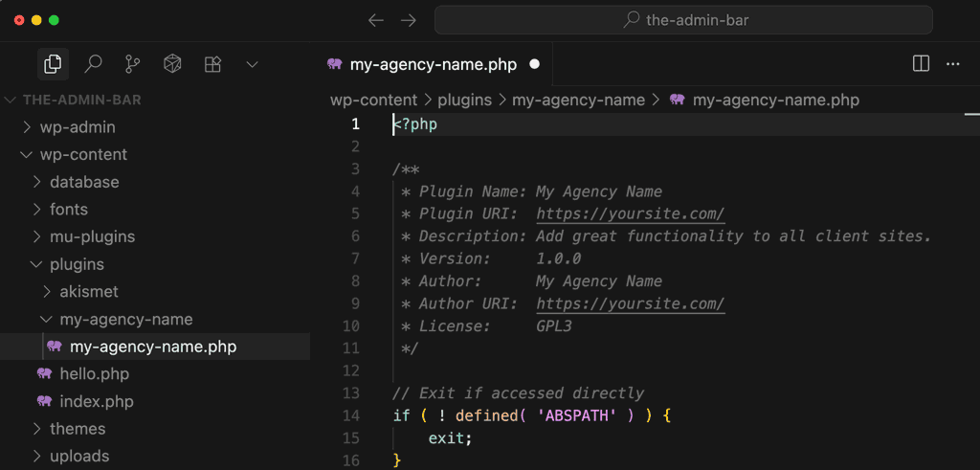This screenshot has width=980, height=470.
Task: Select my-agency-name.php in the file tree
Action: coord(155,347)
